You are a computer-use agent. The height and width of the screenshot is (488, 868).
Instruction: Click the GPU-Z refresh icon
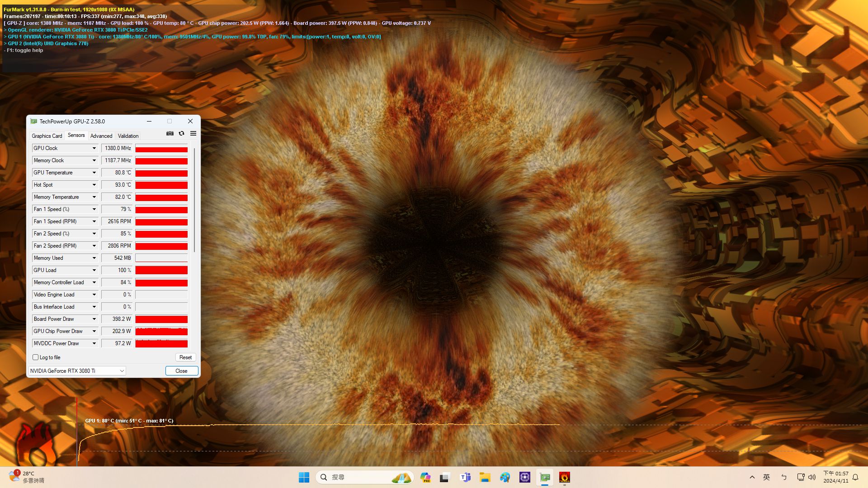pyautogui.click(x=181, y=133)
